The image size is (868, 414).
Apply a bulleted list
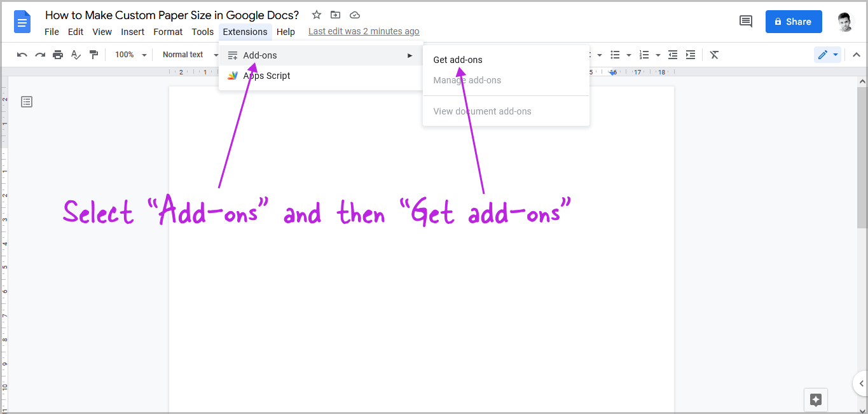pos(615,55)
